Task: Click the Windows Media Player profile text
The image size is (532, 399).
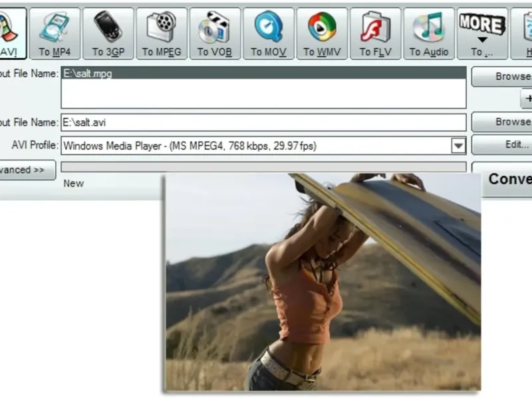Action: [190, 146]
